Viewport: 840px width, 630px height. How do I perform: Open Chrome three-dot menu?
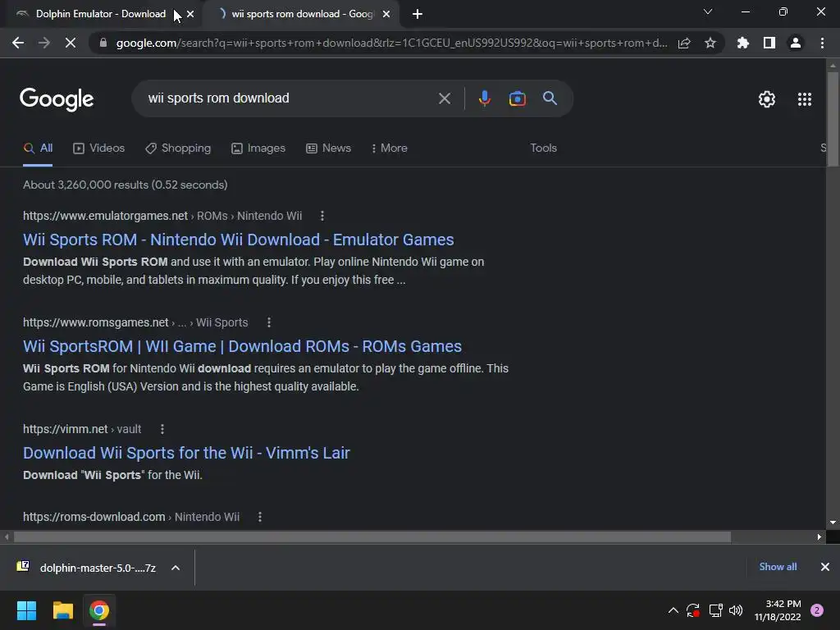822,43
